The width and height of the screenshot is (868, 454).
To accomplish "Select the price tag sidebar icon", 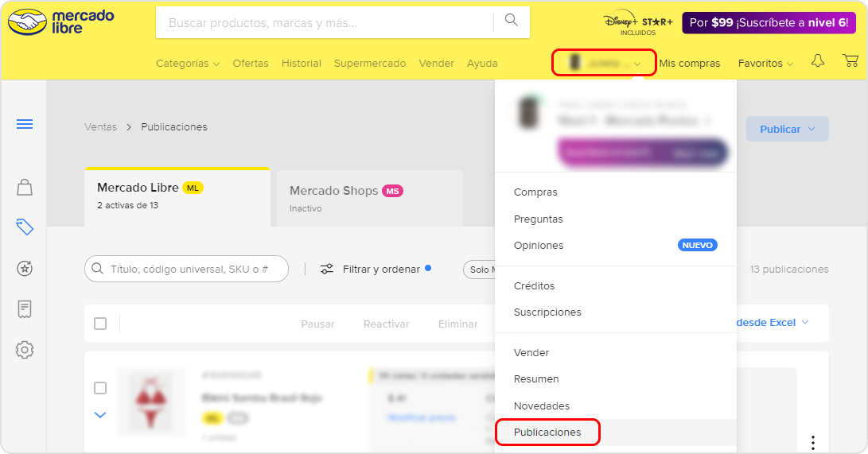I will [x=25, y=227].
